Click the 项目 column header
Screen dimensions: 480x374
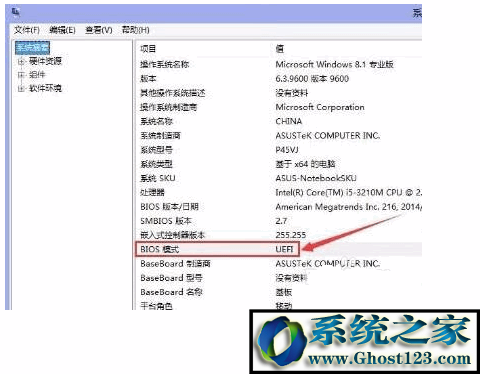click(x=148, y=49)
